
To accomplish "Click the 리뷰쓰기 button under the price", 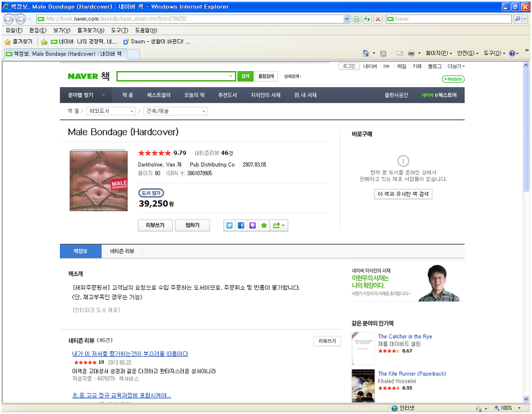I will click(x=155, y=226).
